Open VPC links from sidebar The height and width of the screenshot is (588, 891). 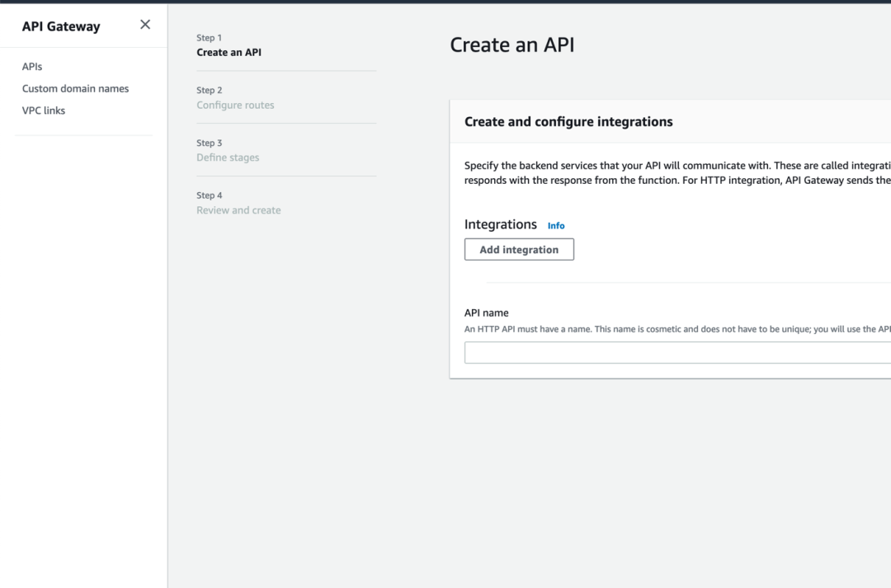(x=44, y=111)
